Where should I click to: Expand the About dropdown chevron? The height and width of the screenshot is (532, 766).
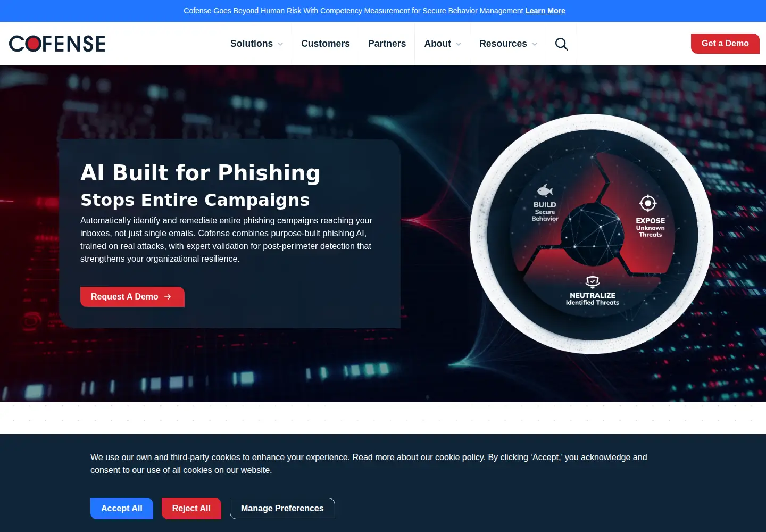tap(459, 44)
